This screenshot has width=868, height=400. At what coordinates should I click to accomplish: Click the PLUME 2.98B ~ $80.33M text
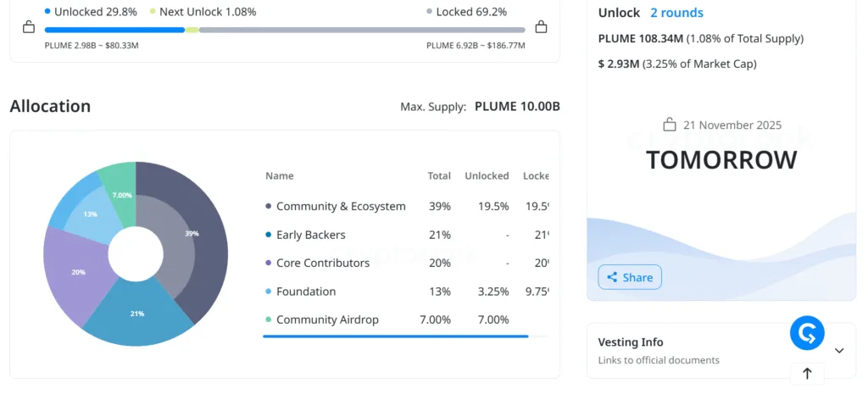(x=92, y=46)
